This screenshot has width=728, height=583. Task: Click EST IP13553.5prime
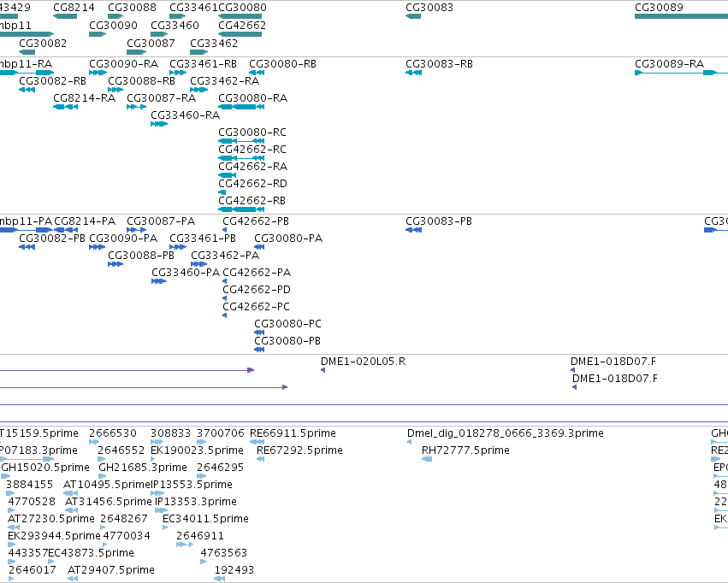(192, 485)
